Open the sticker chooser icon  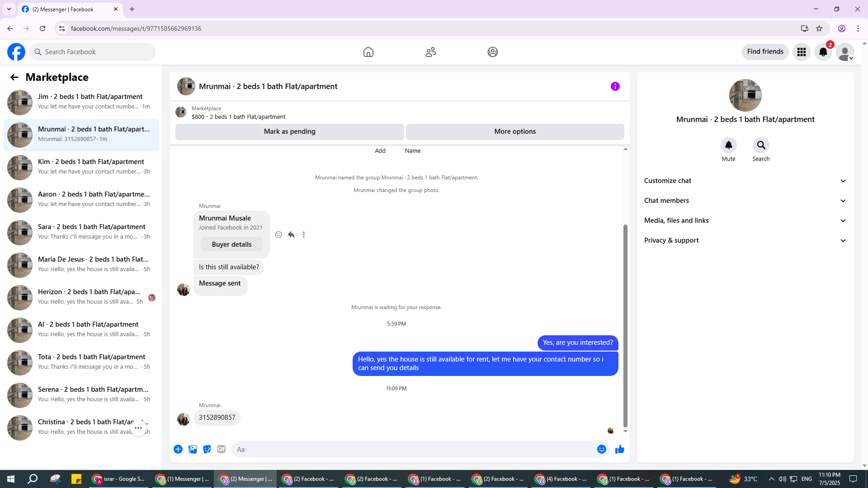click(x=207, y=449)
